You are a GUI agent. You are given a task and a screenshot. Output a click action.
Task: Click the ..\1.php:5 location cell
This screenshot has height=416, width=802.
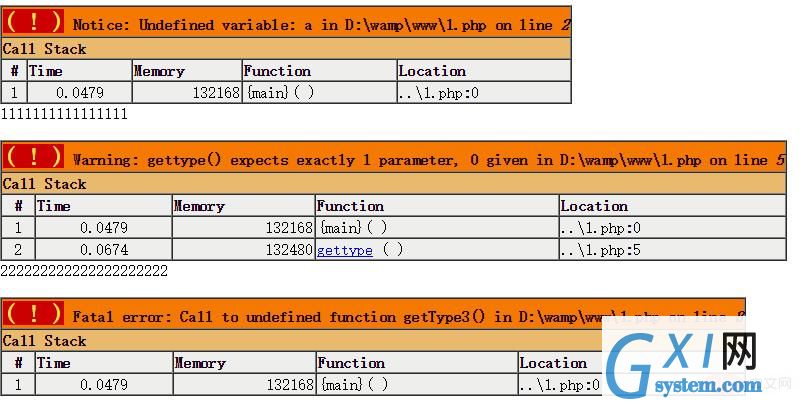pos(672,250)
